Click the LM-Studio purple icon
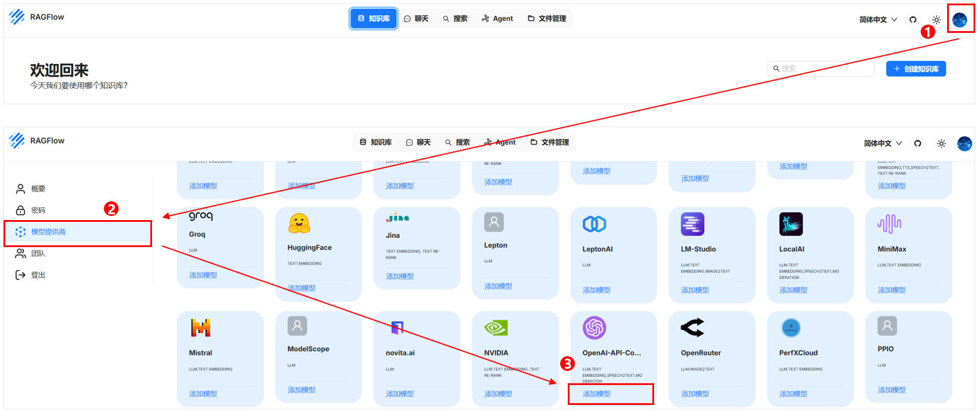The height and width of the screenshot is (412, 980). [x=692, y=224]
